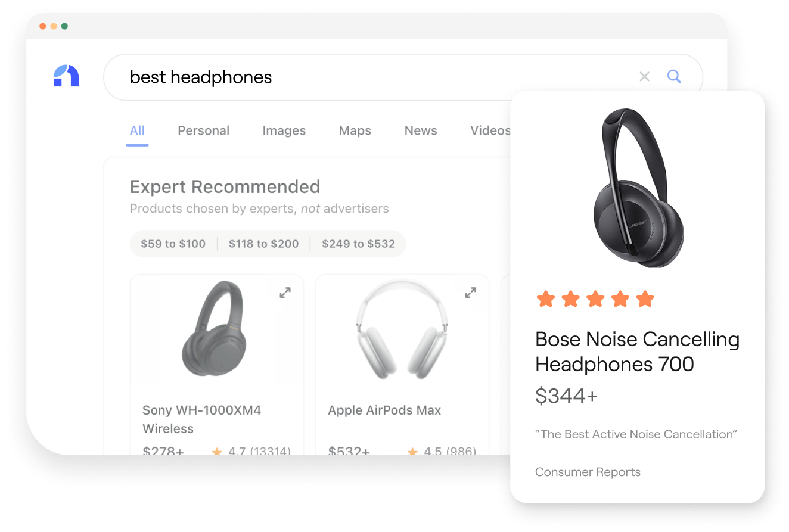The width and height of the screenshot is (789, 532).
Task: Clear the search query with the X icon
Action: pyautogui.click(x=644, y=76)
